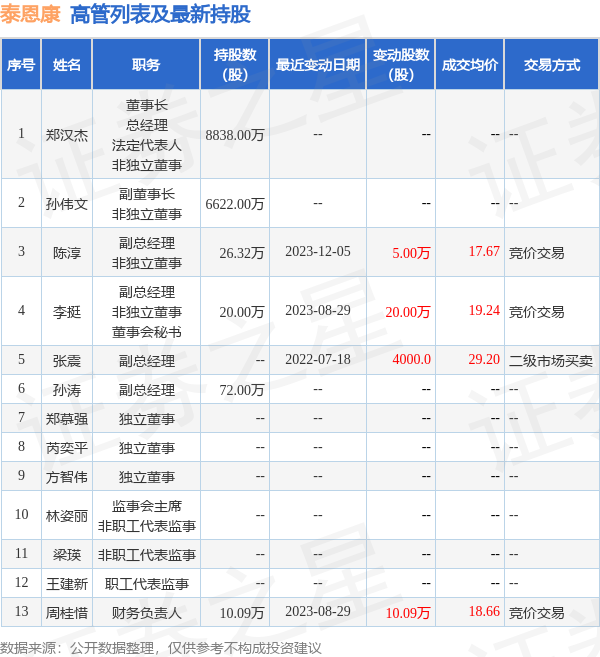This screenshot has width=600, height=657.
Task: Click the 泰恩康 company name title
Action: pos(30,14)
